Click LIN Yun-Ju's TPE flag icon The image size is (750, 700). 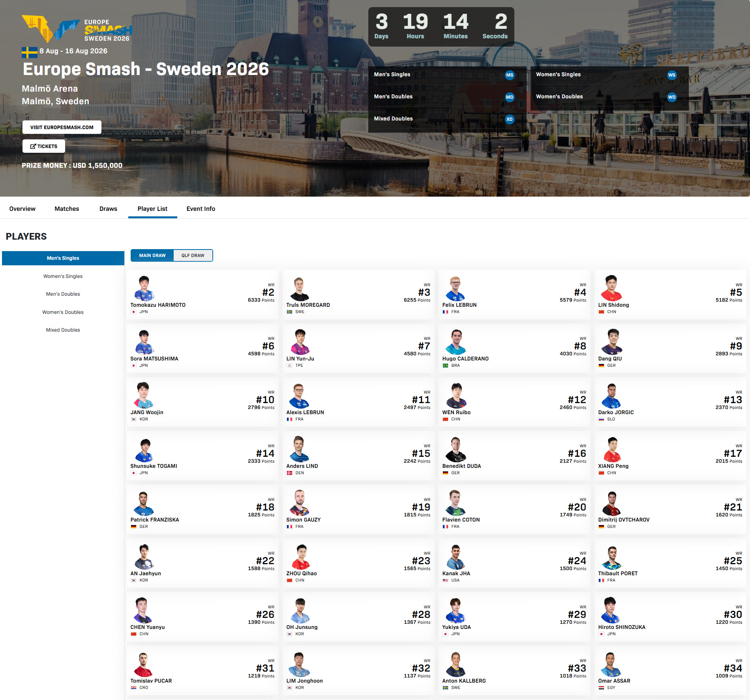pos(290,366)
